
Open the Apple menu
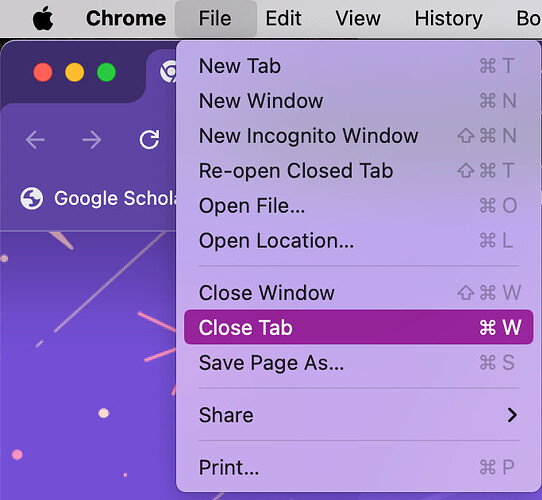[x=43, y=18]
